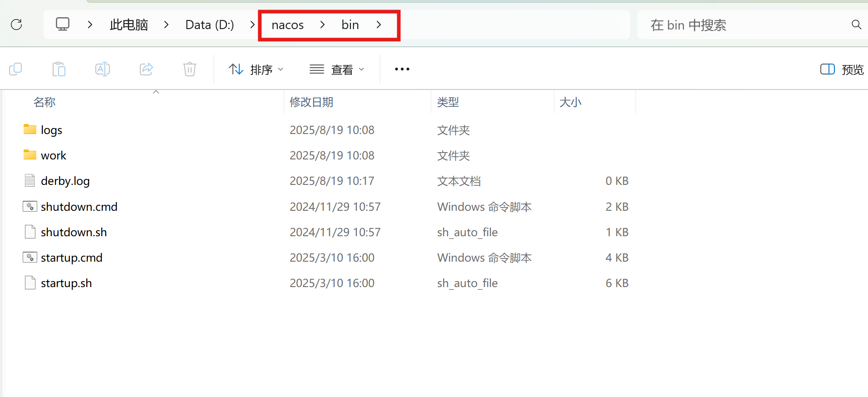The height and width of the screenshot is (397, 868).
Task: Expand chevron after bin
Action: 379,25
